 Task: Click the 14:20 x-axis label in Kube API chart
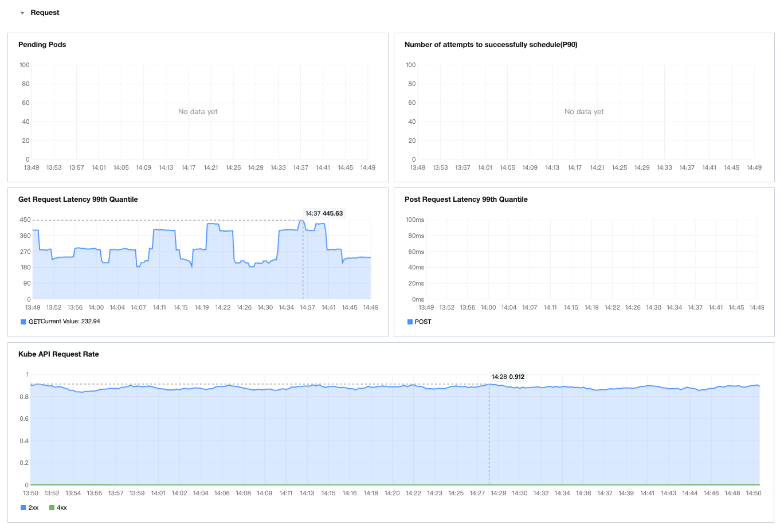[x=392, y=493]
